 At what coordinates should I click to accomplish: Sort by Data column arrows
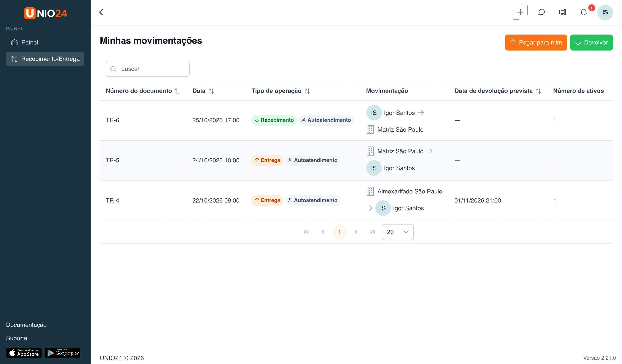coord(211,91)
